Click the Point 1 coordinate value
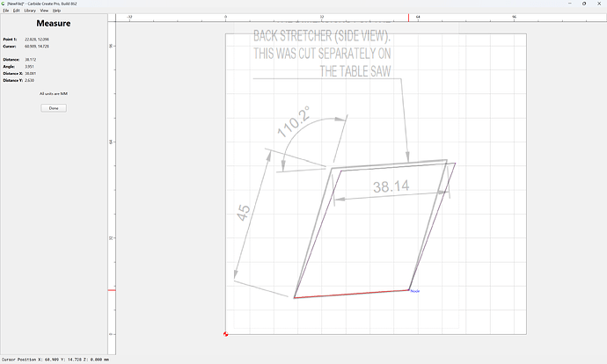 pyautogui.click(x=37, y=40)
